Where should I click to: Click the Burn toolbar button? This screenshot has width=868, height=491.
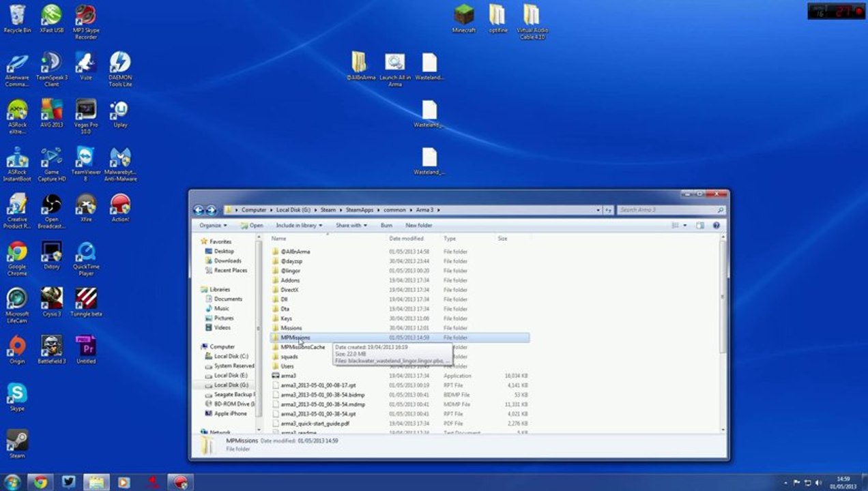[x=386, y=225]
